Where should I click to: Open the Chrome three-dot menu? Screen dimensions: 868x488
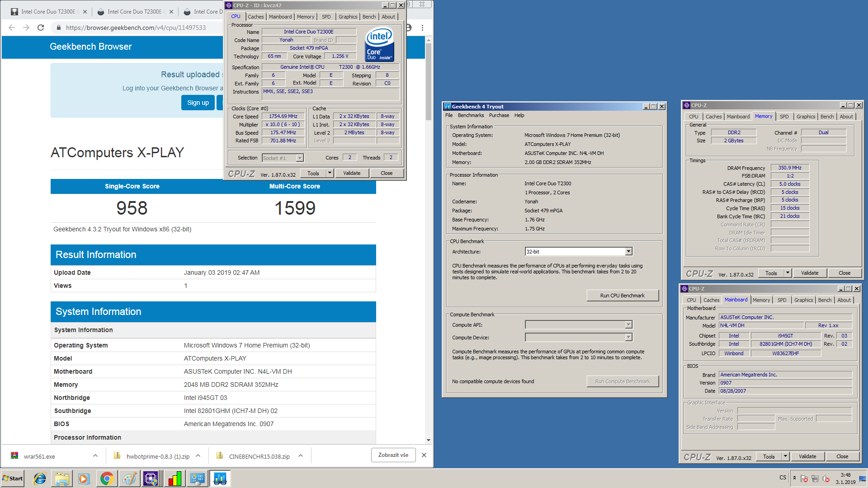[x=422, y=28]
